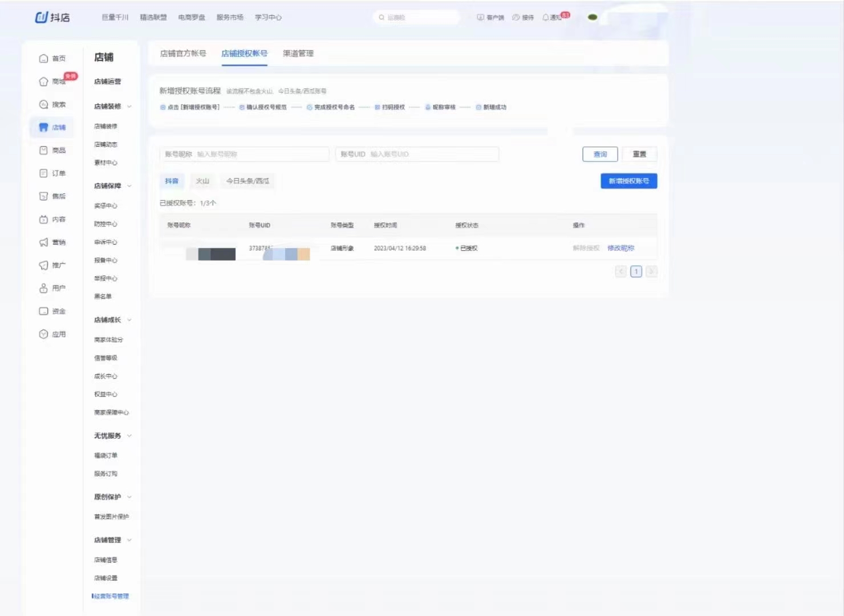Viewport: 844px width, 616px height.
Task: Open 素材中心 in the submenu
Action: pos(105,163)
